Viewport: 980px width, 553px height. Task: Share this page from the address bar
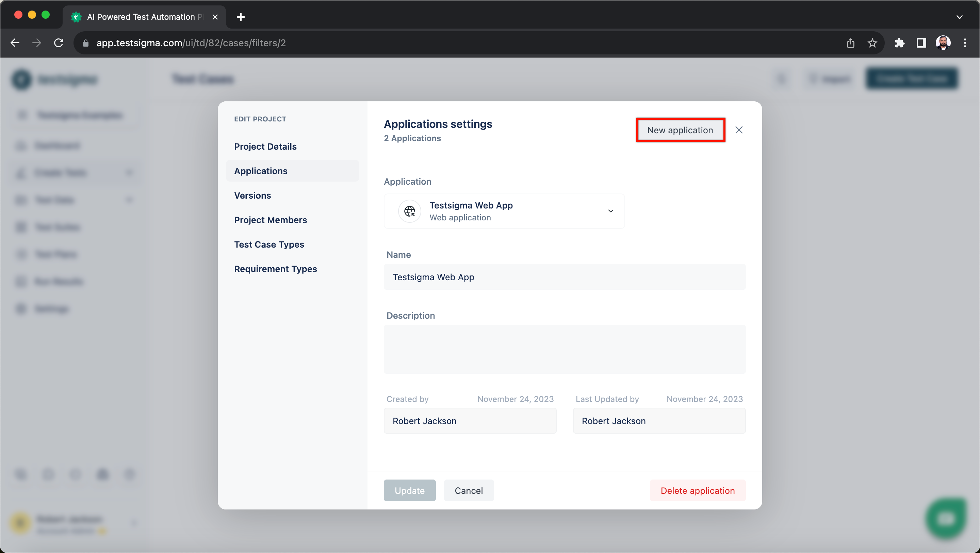[x=851, y=43]
